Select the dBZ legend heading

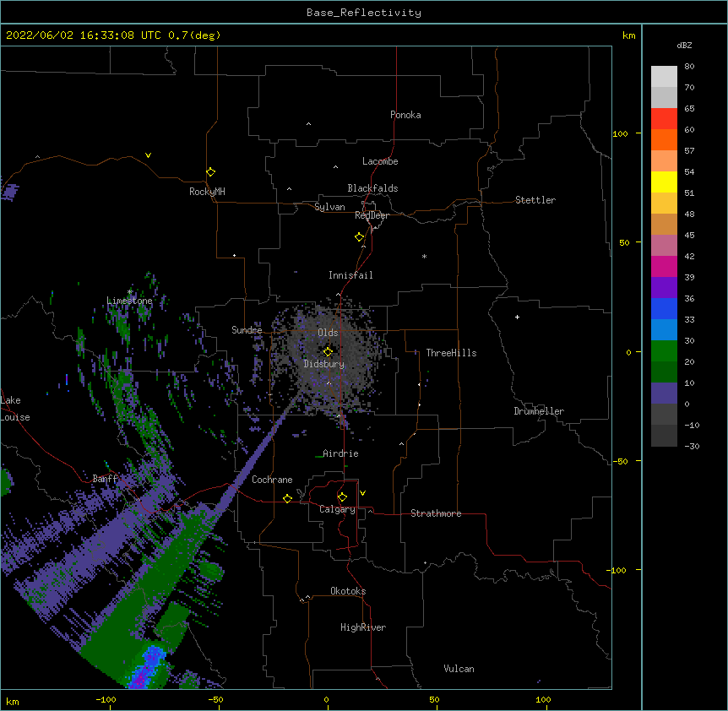[x=684, y=45]
